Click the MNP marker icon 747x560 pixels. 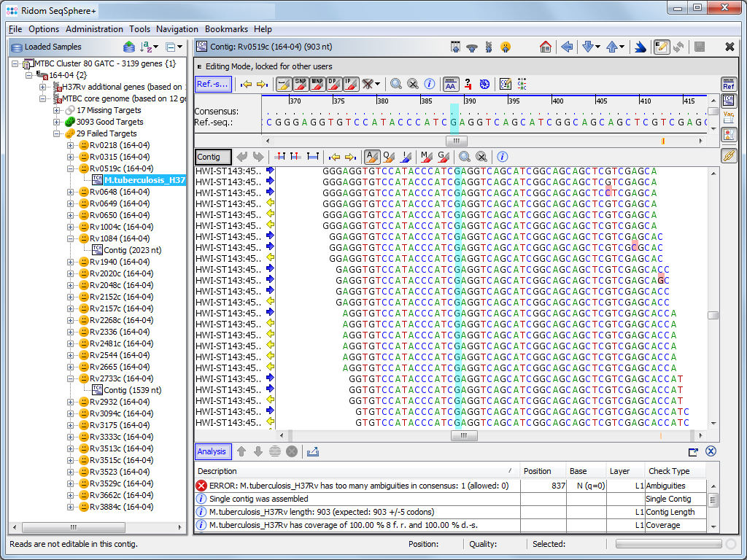tap(317, 84)
